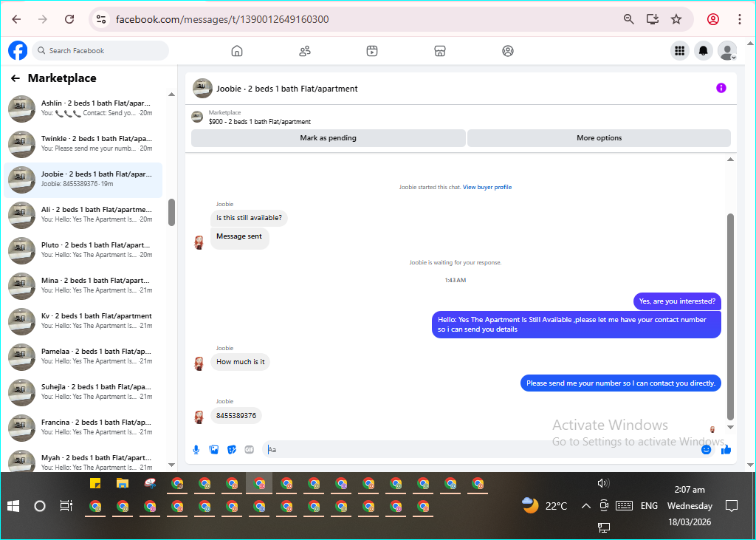Screen dimensions: 756x540
Task: Open the Groups tab icon
Action: [x=508, y=51]
